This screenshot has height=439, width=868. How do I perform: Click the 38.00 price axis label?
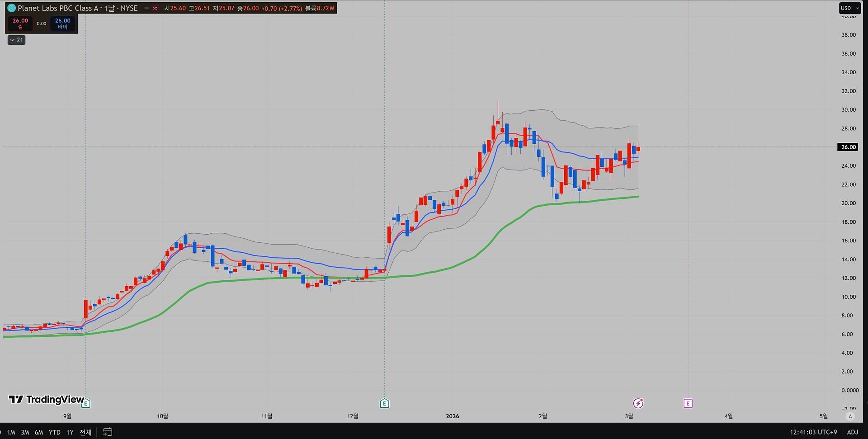pos(849,35)
